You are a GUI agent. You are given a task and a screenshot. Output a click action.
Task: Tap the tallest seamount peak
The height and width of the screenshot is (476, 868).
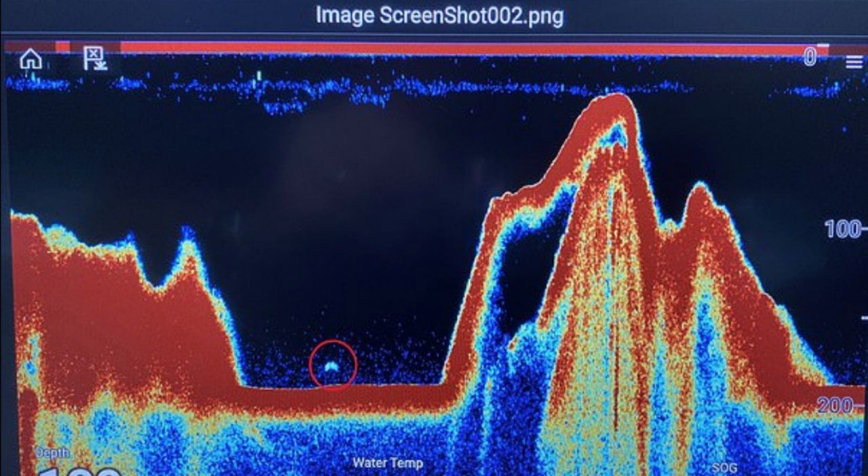pos(614,100)
